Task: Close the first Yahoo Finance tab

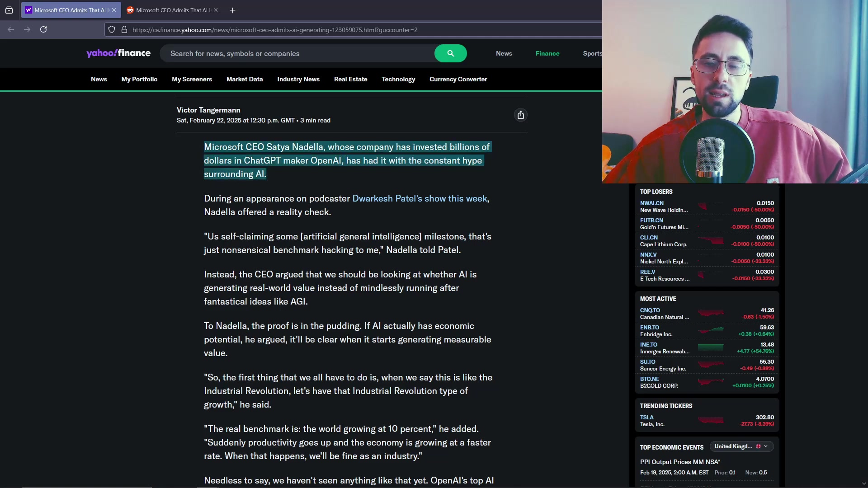Action: [x=114, y=10]
